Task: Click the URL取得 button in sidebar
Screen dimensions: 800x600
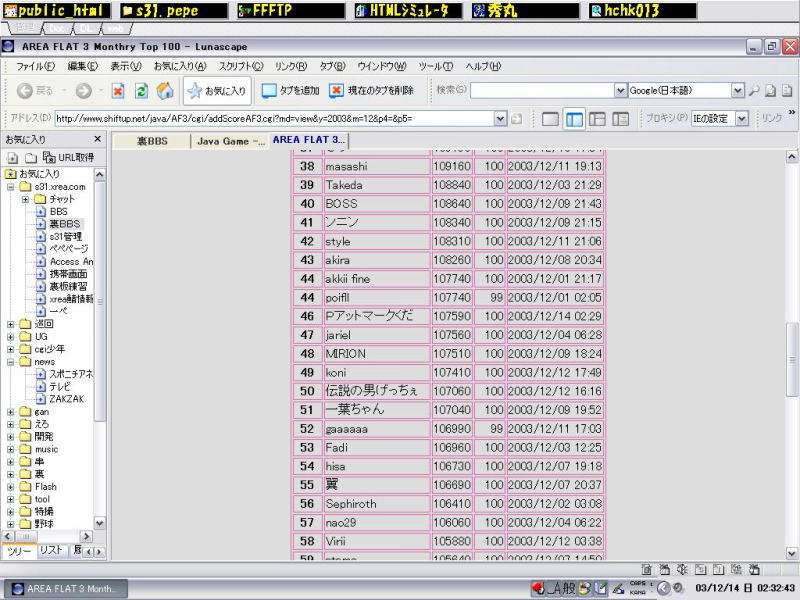Action: point(69,158)
